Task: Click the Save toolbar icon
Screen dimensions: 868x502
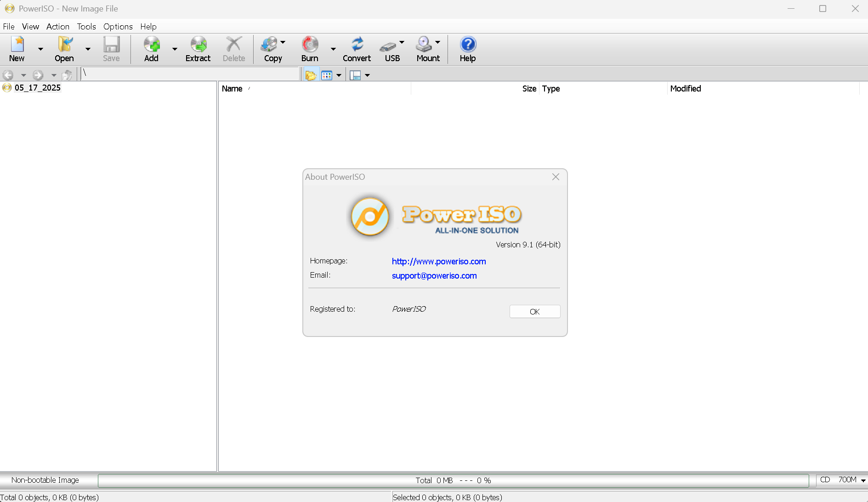Action: click(111, 49)
